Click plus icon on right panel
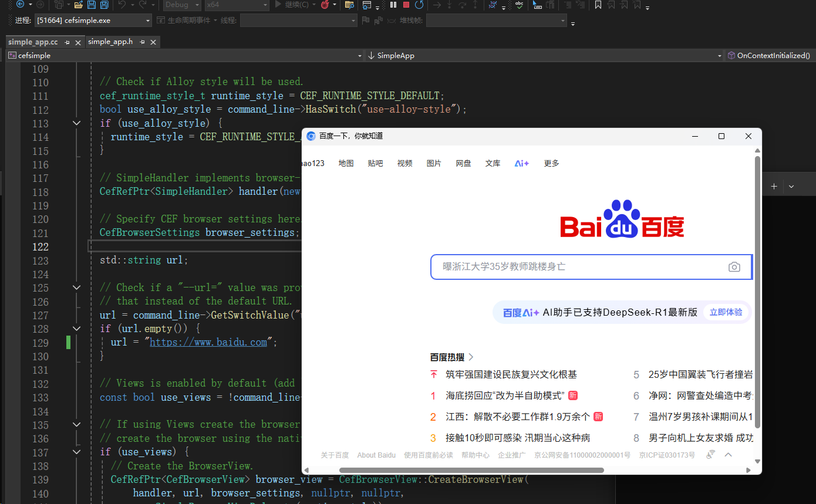 click(x=774, y=186)
